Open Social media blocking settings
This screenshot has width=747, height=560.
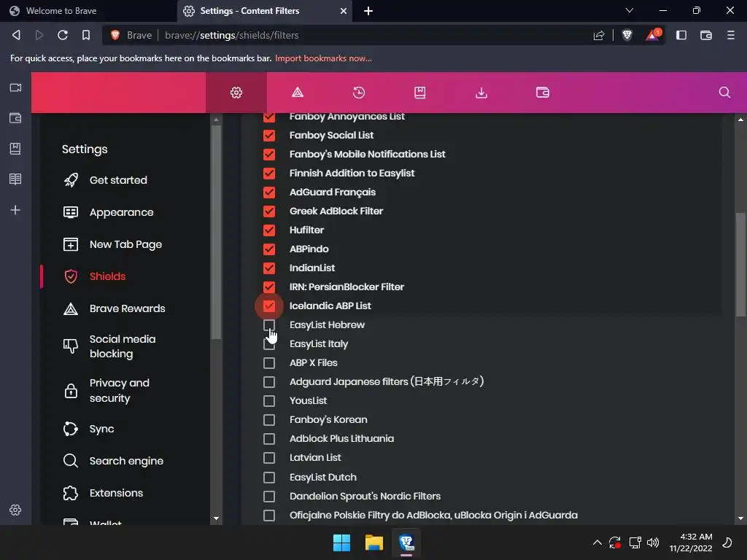point(123,346)
